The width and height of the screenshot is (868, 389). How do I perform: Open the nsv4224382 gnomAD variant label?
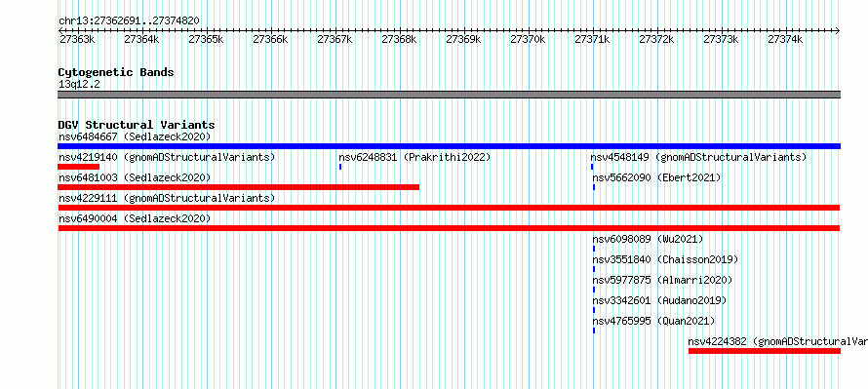tap(777, 341)
